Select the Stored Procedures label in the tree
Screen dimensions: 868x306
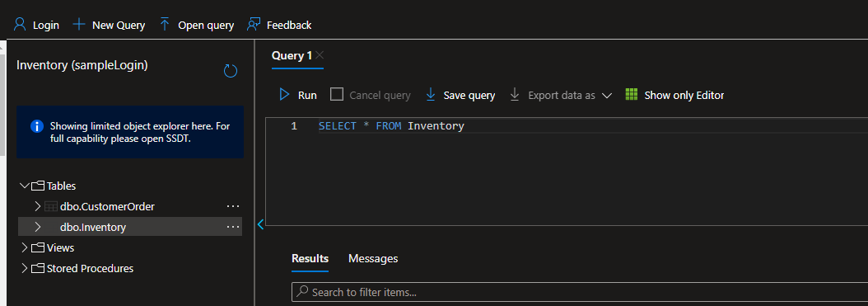91,268
